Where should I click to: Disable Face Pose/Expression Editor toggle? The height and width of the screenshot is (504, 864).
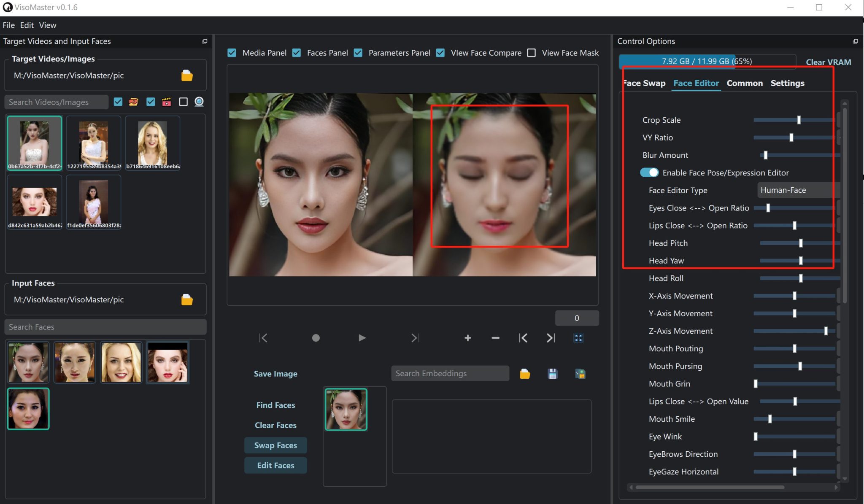(649, 172)
